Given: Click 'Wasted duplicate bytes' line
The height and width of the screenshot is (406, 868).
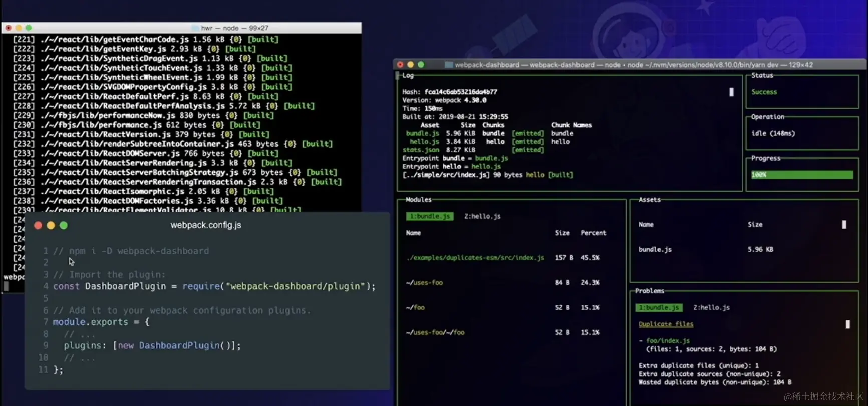Looking at the screenshot, I should pyautogui.click(x=715, y=382).
